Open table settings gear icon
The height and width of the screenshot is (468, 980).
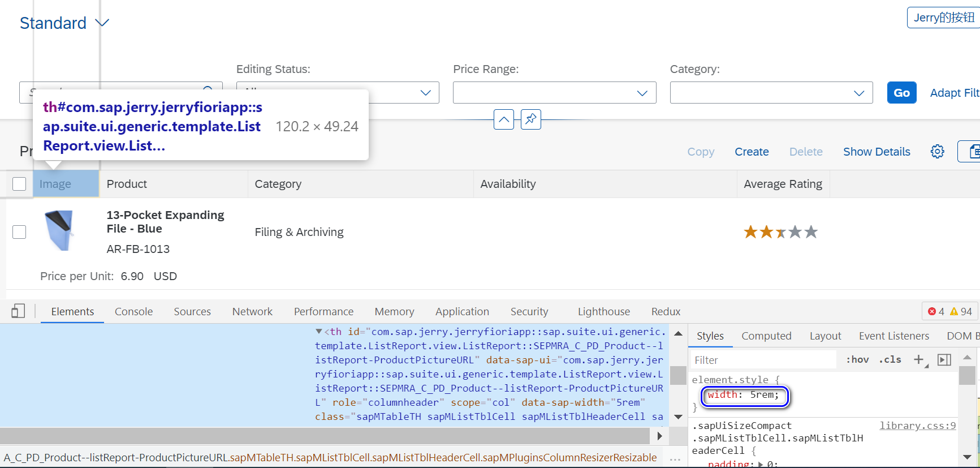pyautogui.click(x=937, y=152)
